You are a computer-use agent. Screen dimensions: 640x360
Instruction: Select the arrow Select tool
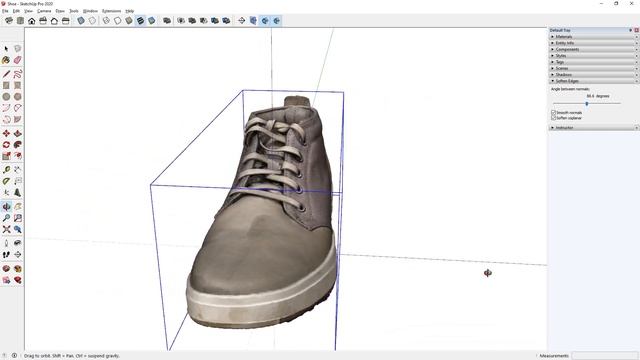click(x=6, y=49)
